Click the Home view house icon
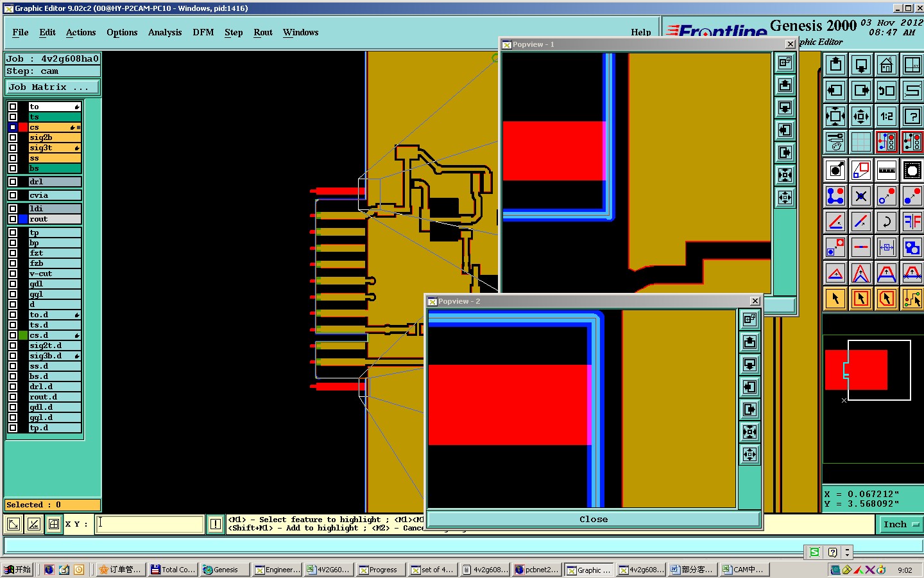 pyautogui.click(x=887, y=64)
